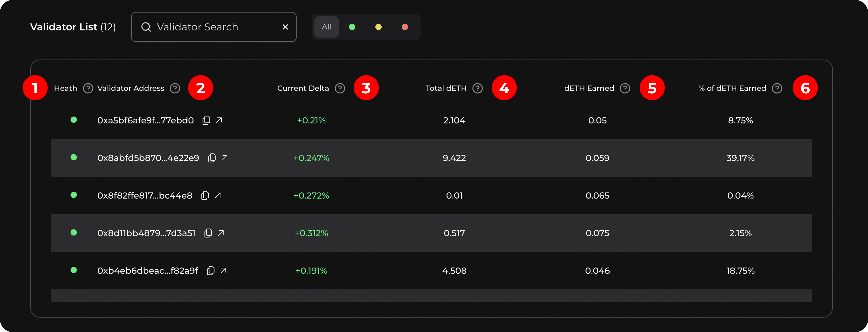Screen dimensions: 868x332
Task: Click the +0.191% delta value
Action: (x=311, y=271)
